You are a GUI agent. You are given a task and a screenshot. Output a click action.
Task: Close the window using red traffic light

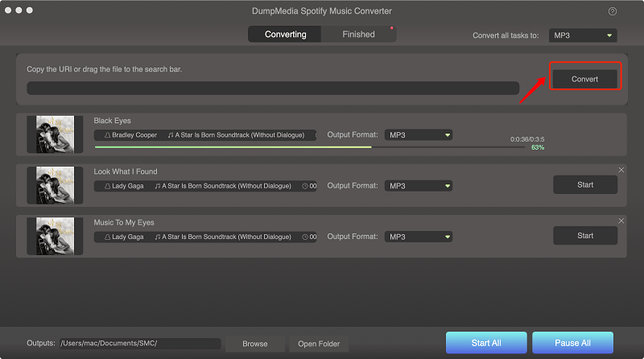coord(8,10)
